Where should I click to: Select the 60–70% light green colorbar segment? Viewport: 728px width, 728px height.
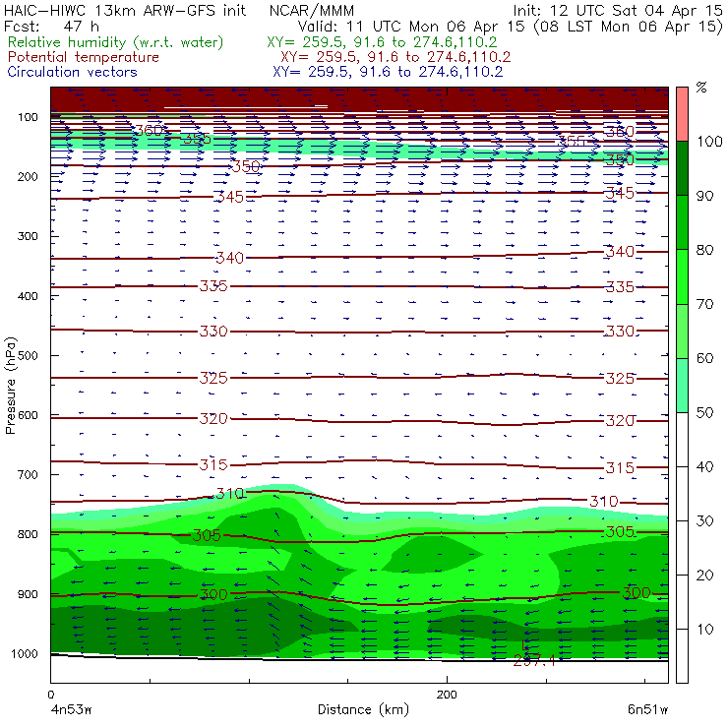682,331
